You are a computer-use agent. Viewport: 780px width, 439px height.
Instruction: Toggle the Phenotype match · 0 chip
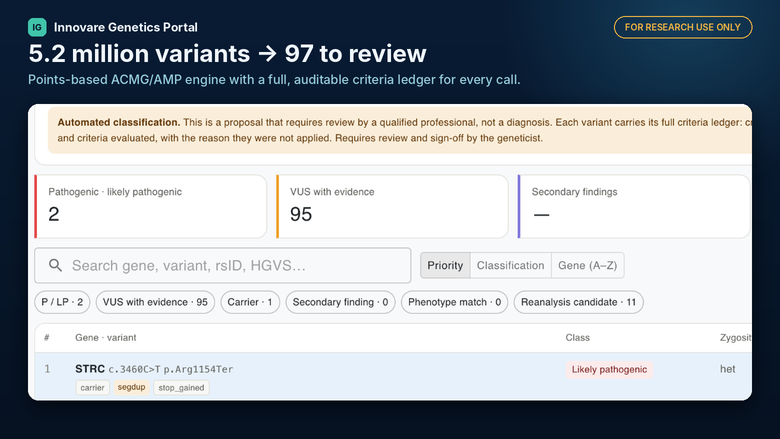(455, 302)
